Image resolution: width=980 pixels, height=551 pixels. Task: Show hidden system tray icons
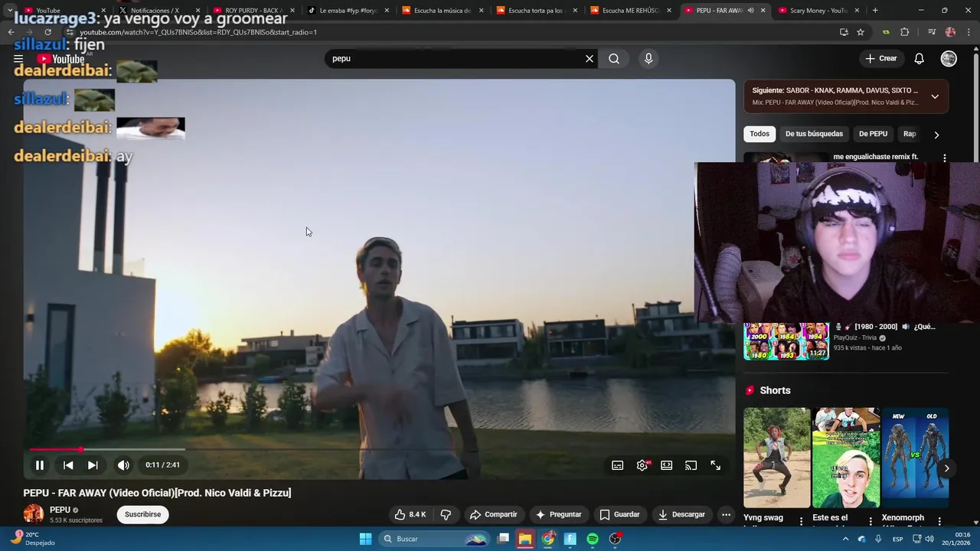[846, 539]
